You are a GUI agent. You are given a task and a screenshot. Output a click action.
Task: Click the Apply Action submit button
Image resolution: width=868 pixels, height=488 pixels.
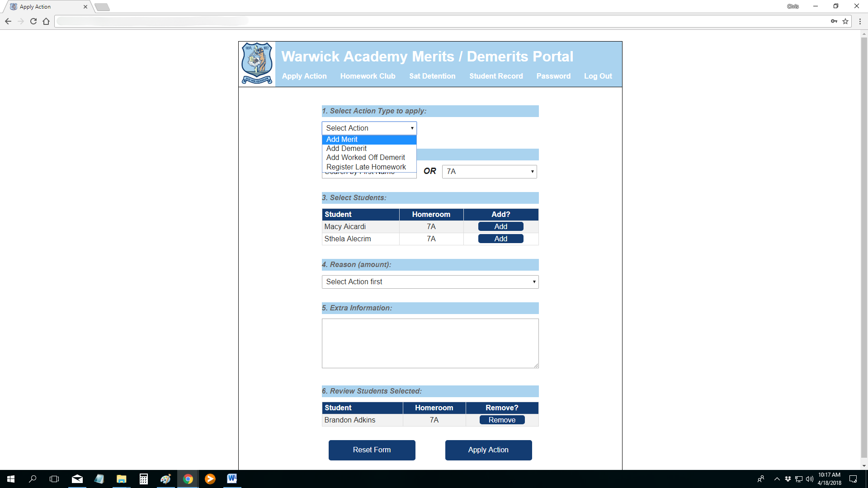488,450
